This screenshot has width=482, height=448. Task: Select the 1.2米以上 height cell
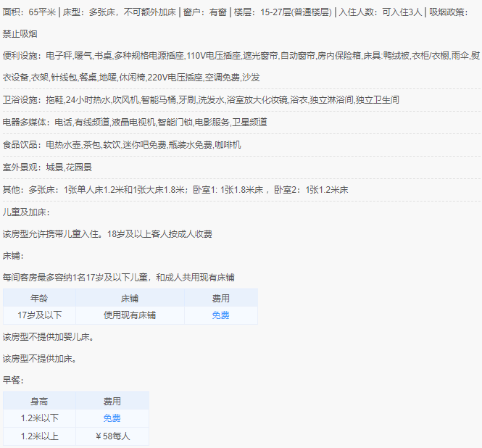point(39,436)
